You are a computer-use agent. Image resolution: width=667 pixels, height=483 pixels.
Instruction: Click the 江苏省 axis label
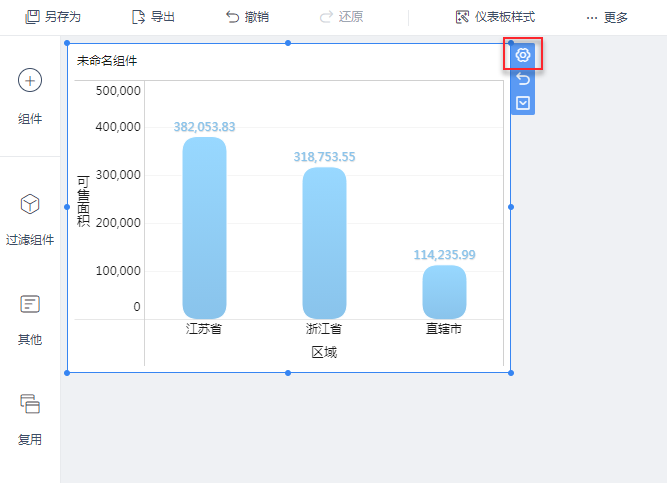204,329
